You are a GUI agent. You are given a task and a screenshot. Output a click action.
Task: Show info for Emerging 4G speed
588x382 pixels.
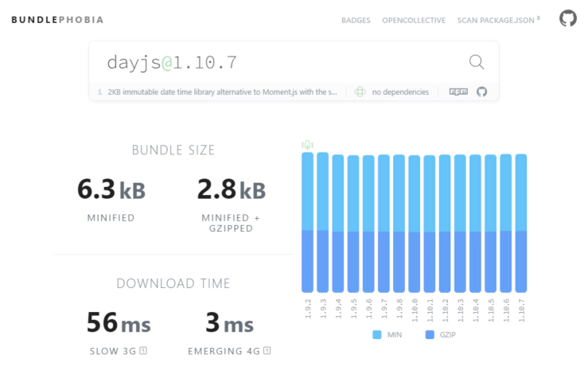coord(267,350)
